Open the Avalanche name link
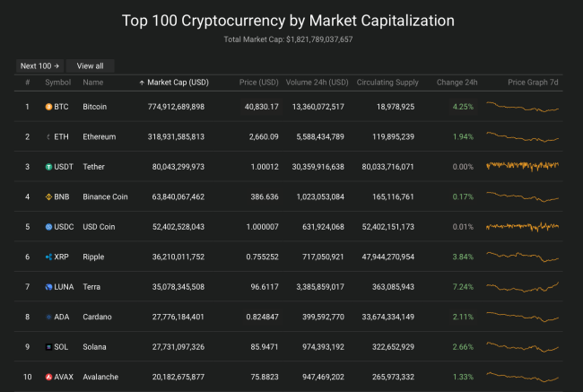This screenshot has width=583, height=392. pyautogui.click(x=100, y=377)
